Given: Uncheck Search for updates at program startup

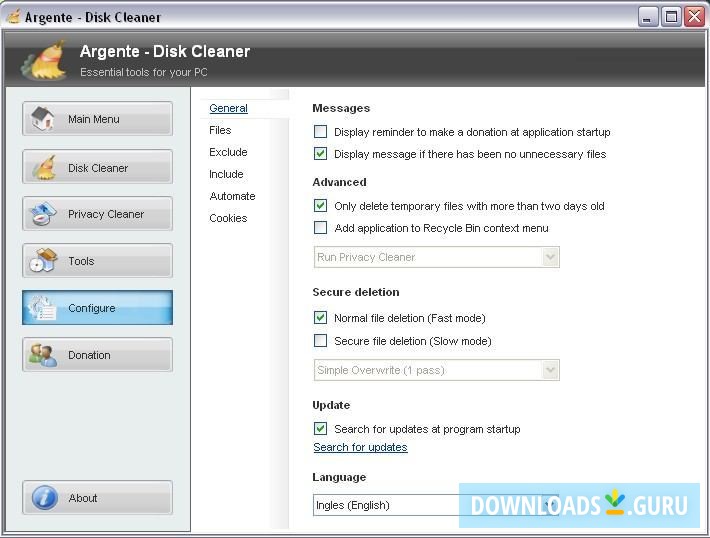Looking at the screenshot, I should click(x=320, y=428).
